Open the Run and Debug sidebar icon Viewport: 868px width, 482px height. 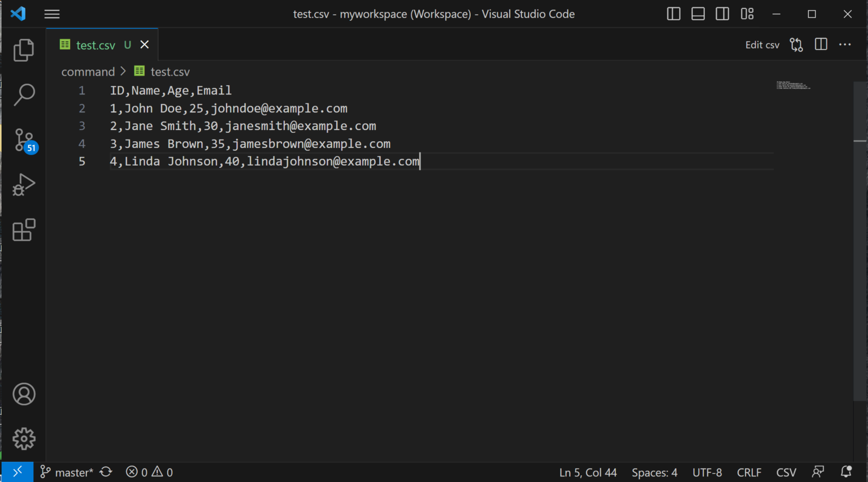coord(24,184)
